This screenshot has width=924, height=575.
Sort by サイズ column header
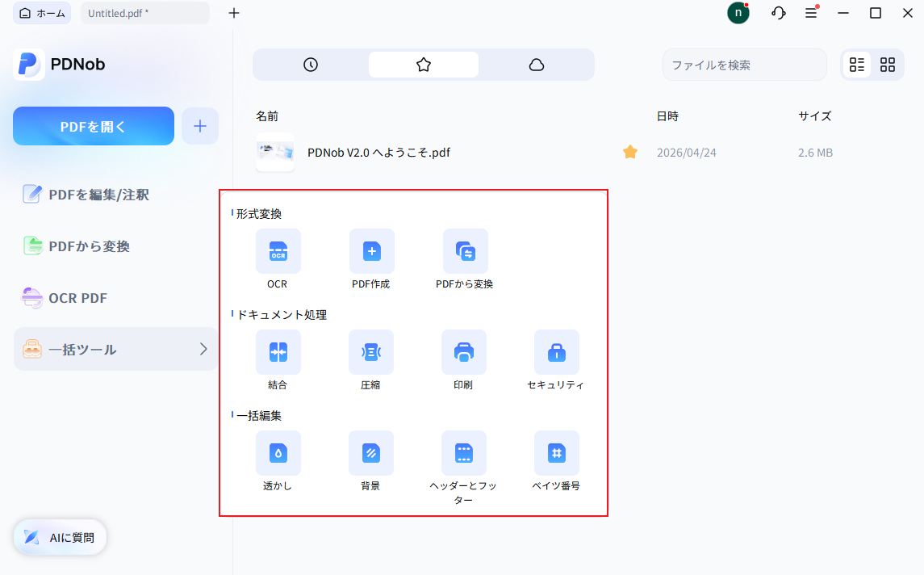pos(815,116)
